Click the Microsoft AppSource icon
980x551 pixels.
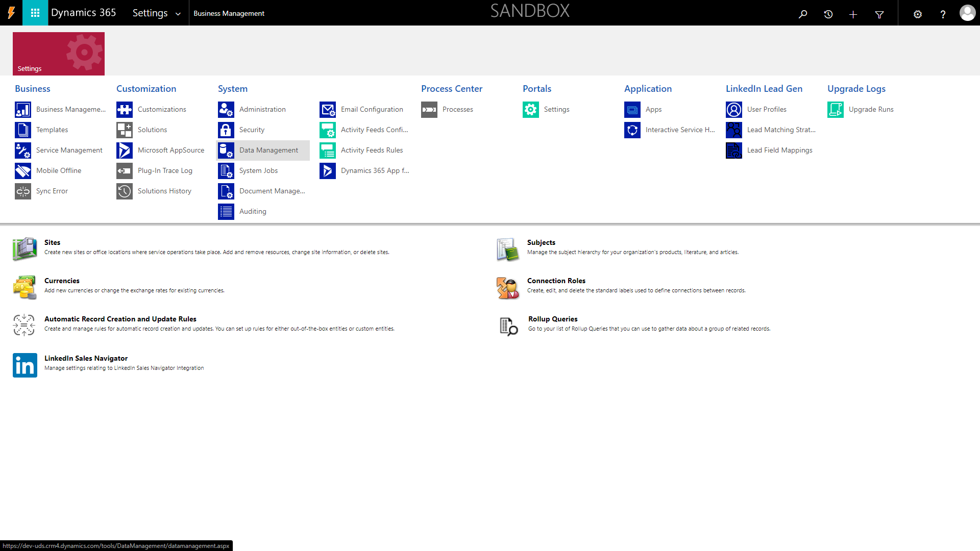pyautogui.click(x=125, y=151)
